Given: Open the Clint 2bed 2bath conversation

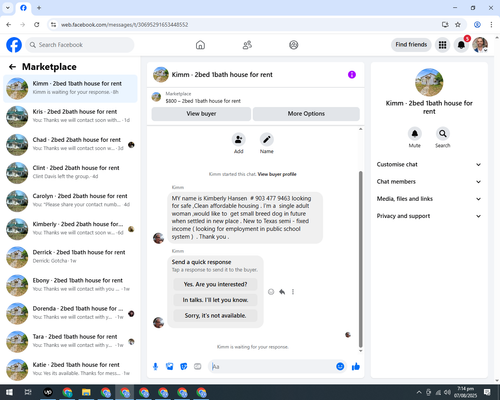Looking at the screenshot, I should pyautogui.click(x=70, y=173).
